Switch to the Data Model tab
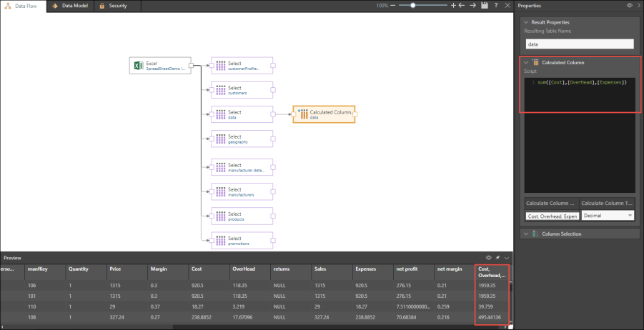 tap(71, 5)
